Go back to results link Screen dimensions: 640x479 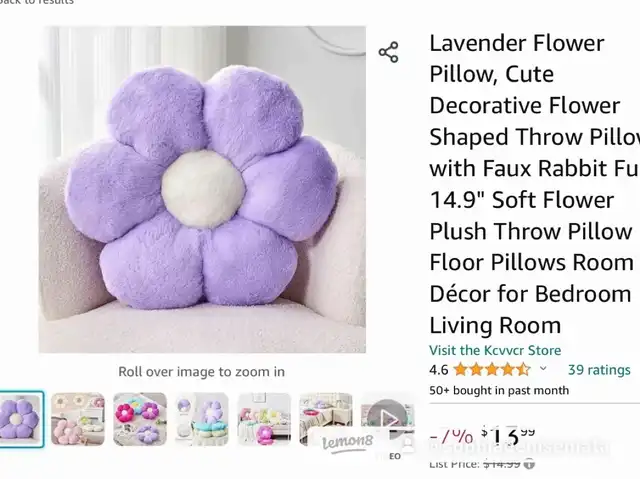click(37, 2)
